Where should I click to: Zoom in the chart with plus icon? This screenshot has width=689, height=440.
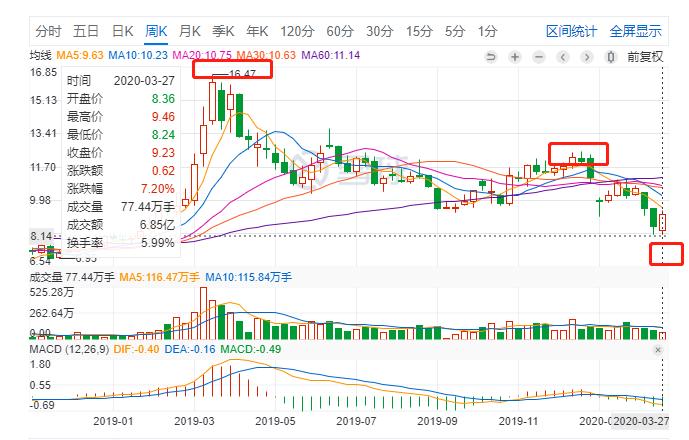515,57
